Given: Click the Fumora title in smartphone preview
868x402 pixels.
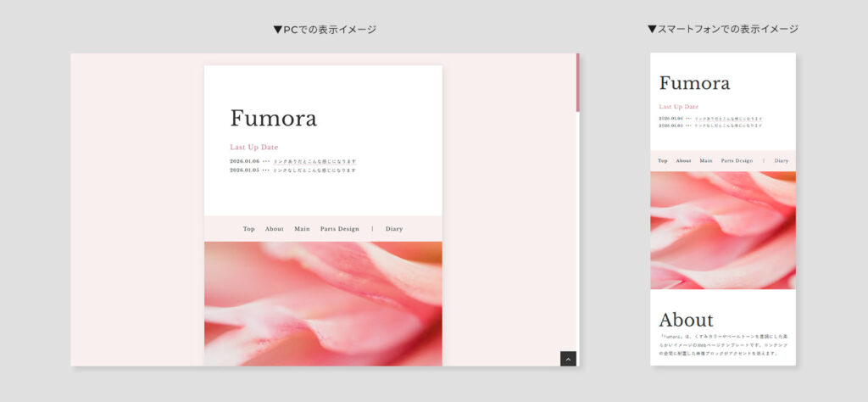Looking at the screenshot, I should 694,83.
